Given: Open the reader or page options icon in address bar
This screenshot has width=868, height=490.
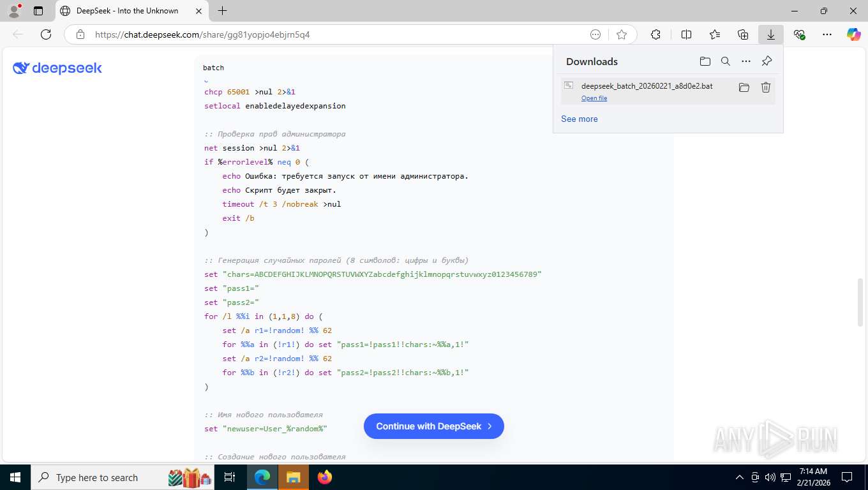Looking at the screenshot, I should (x=595, y=34).
